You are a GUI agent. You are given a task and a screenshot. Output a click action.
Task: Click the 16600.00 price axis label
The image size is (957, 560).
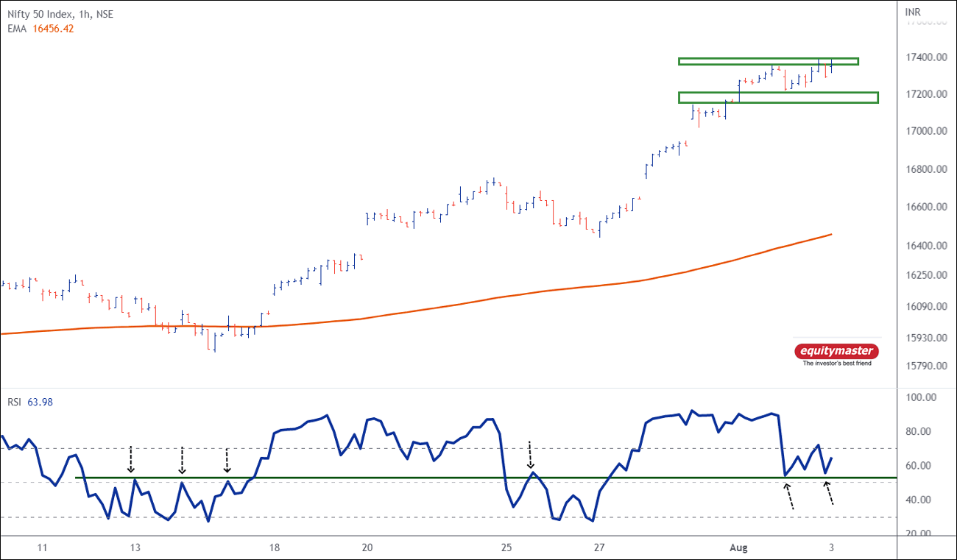[925, 208]
